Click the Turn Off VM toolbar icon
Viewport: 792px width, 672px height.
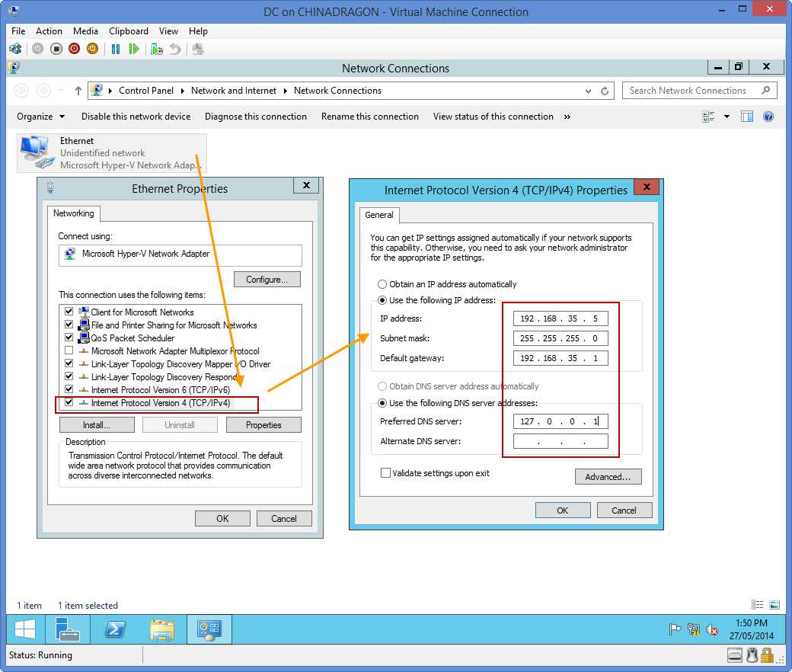(x=56, y=49)
